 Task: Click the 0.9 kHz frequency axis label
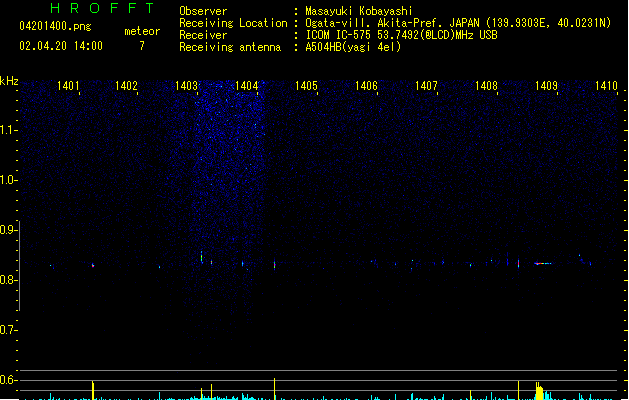pyautogui.click(x=8, y=230)
